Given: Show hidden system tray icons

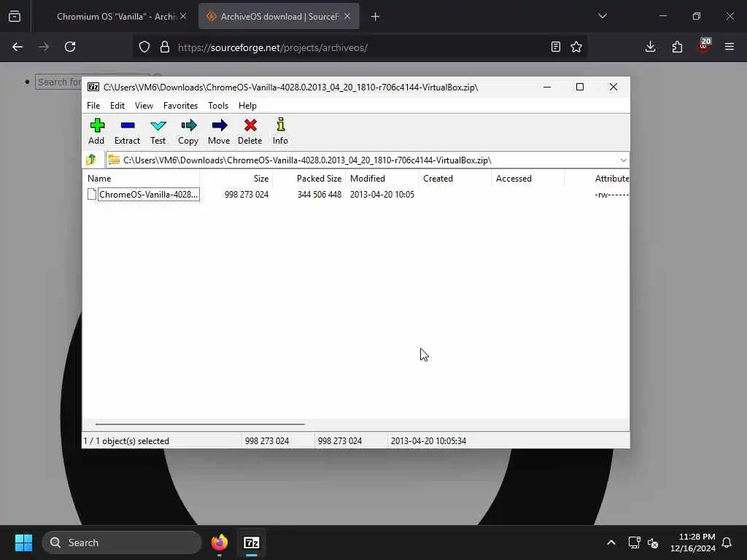Looking at the screenshot, I should (x=611, y=542).
